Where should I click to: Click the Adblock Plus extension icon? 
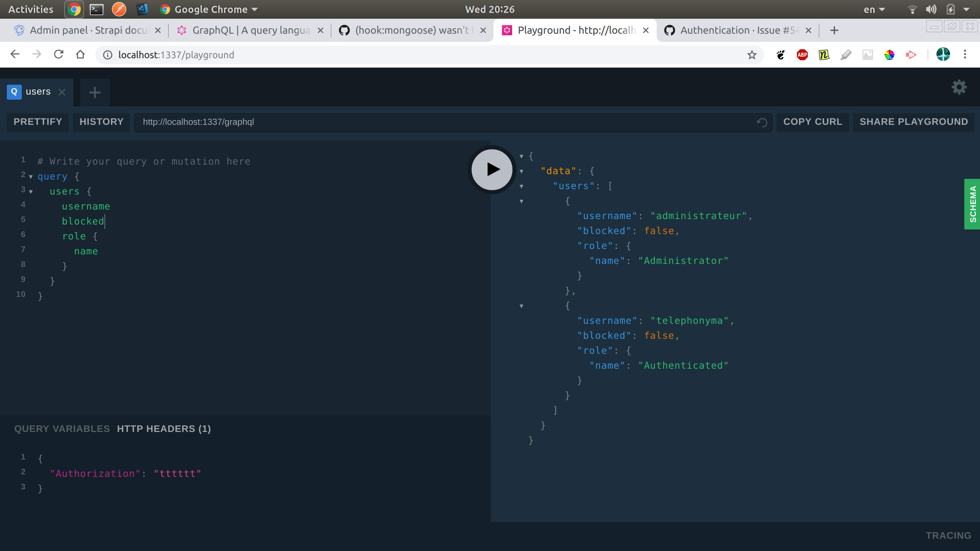[x=802, y=55]
